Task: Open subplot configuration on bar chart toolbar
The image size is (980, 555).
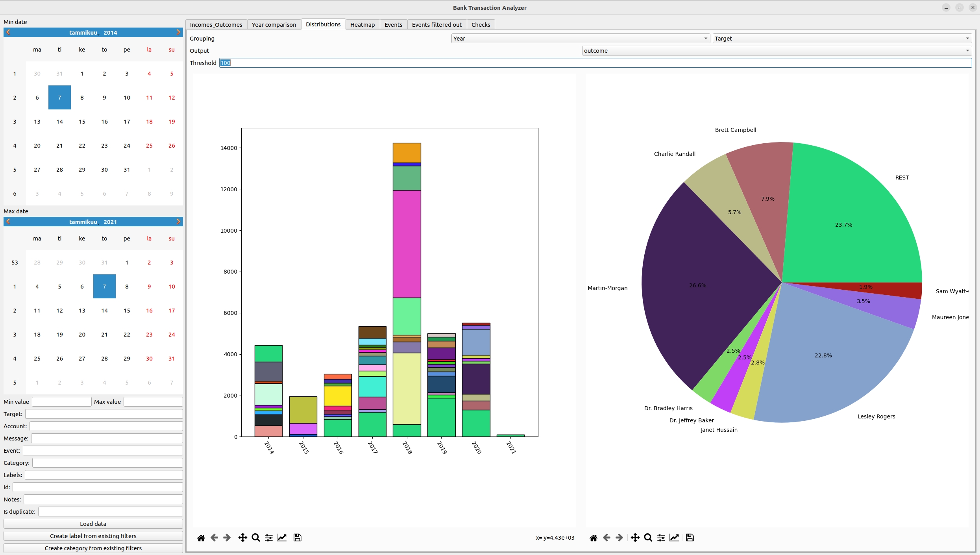Action: 268,538
